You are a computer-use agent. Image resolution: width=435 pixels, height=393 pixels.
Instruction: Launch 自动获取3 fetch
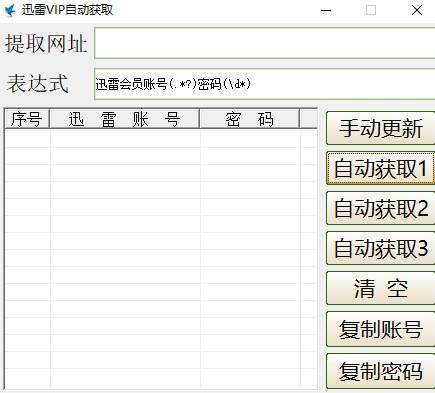tap(380, 248)
